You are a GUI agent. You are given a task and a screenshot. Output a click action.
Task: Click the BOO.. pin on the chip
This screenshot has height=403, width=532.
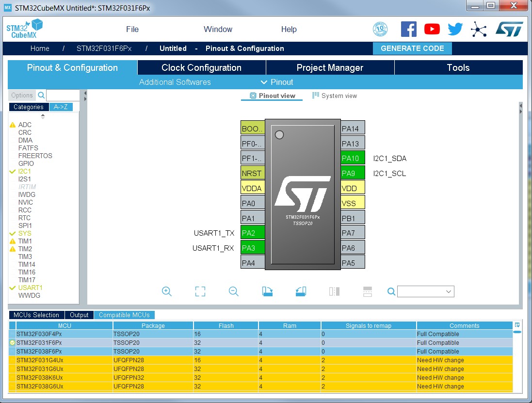click(x=253, y=129)
